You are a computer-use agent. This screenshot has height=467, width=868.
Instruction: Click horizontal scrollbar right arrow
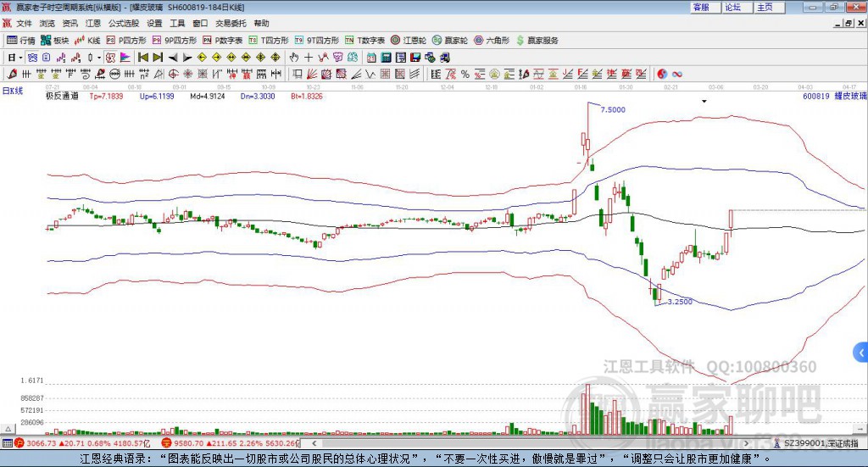coord(746,443)
